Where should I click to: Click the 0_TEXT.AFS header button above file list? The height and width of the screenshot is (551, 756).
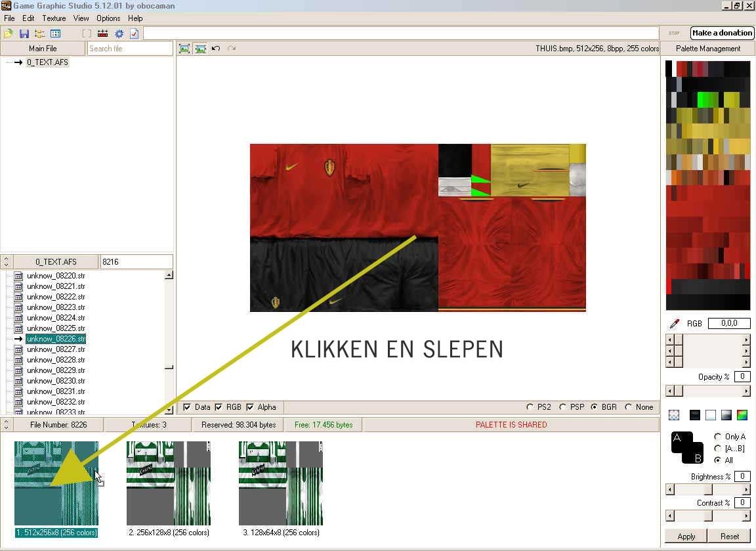click(56, 261)
